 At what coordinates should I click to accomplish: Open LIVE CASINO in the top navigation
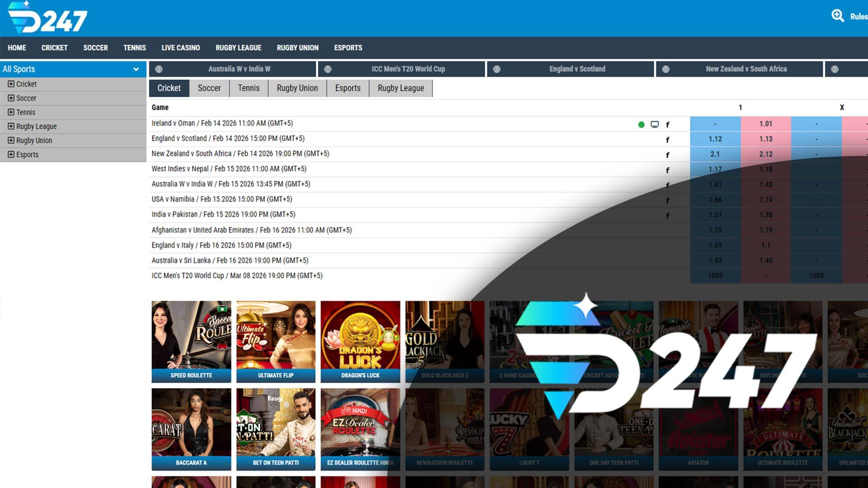pyautogui.click(x=180, y=48)
